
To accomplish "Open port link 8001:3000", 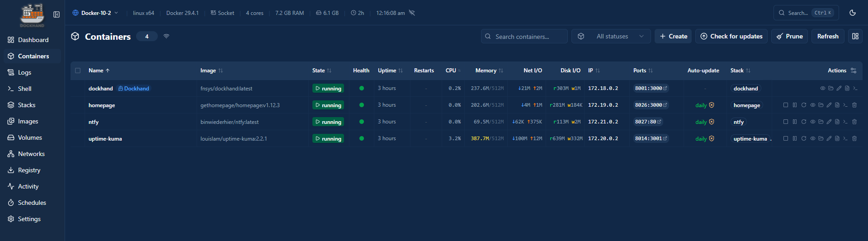I will (x=651, y=88).
